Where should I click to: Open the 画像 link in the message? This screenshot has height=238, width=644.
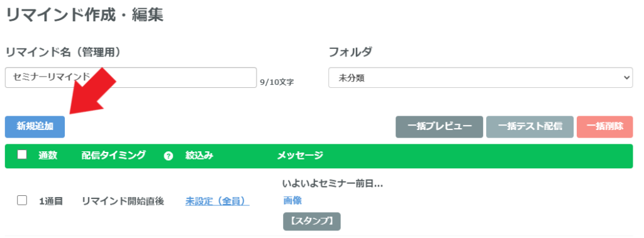pyautogui.click(x=292, y=200)
